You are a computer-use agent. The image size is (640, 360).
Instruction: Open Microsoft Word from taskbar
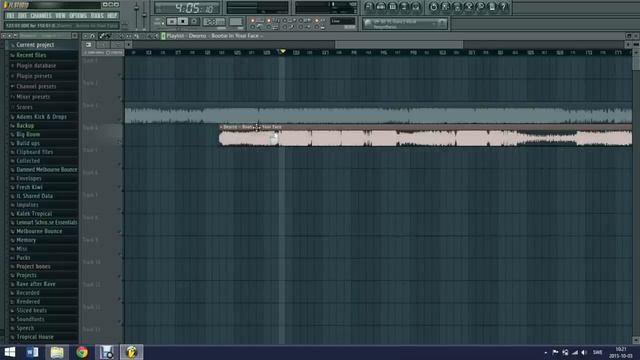point(32,352)
